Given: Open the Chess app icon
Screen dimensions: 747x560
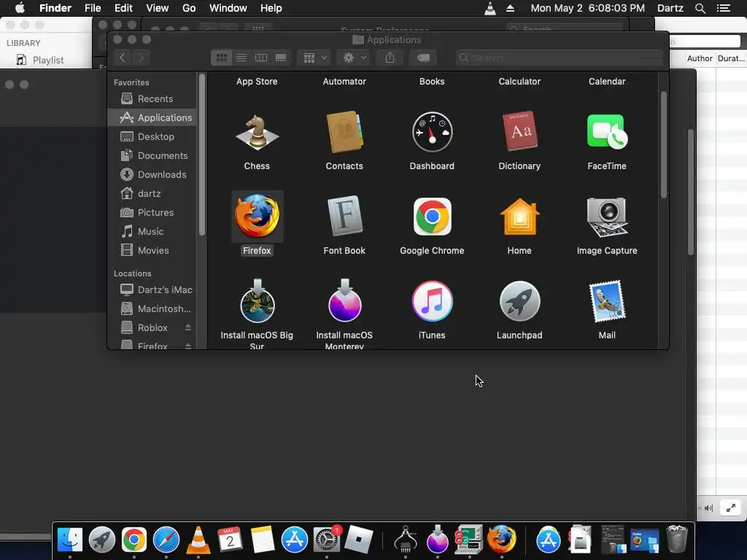Looking at the screenshot, I should (x=257, y=133).
